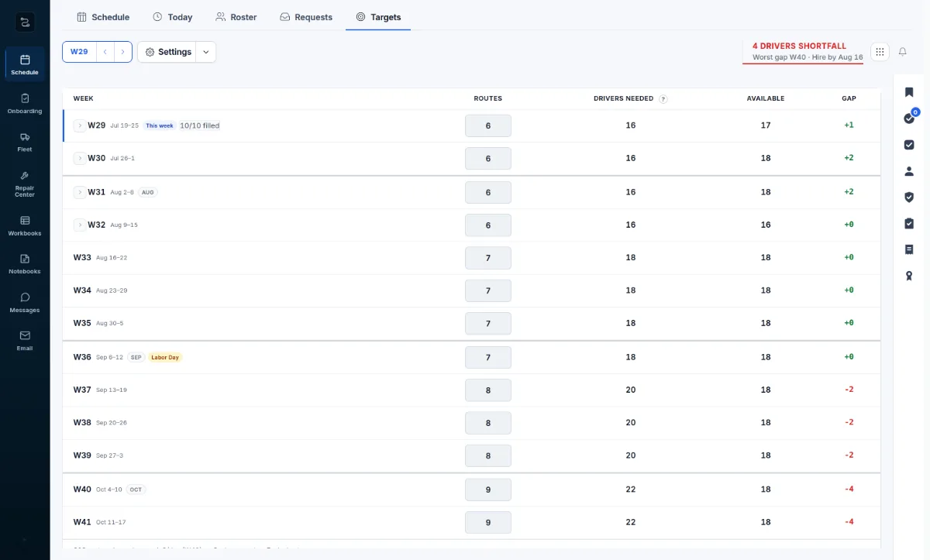
Task: Open the Settings button
Action: tap(167, 52)
